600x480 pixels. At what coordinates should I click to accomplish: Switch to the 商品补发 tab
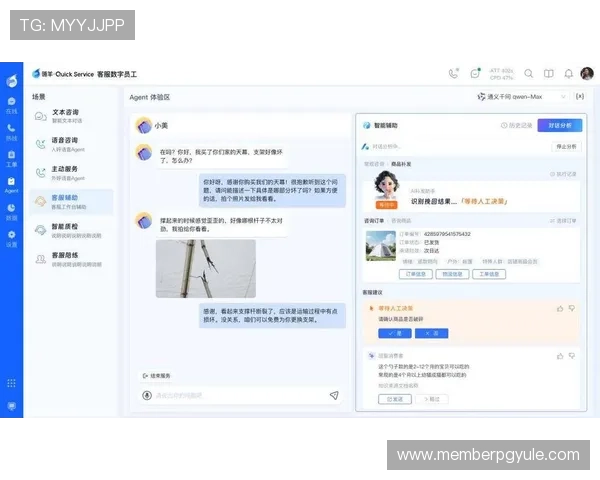(x=401, y=164)
